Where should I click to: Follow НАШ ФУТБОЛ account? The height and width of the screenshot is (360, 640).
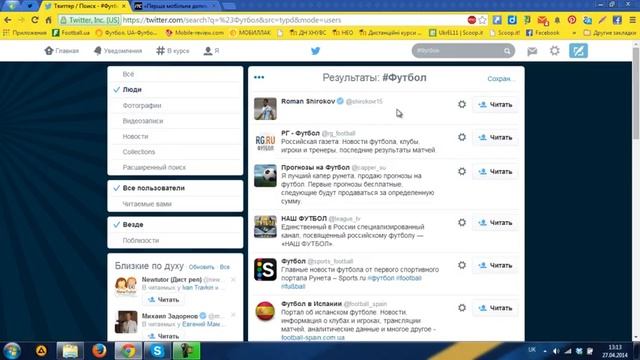click(495, 222)
